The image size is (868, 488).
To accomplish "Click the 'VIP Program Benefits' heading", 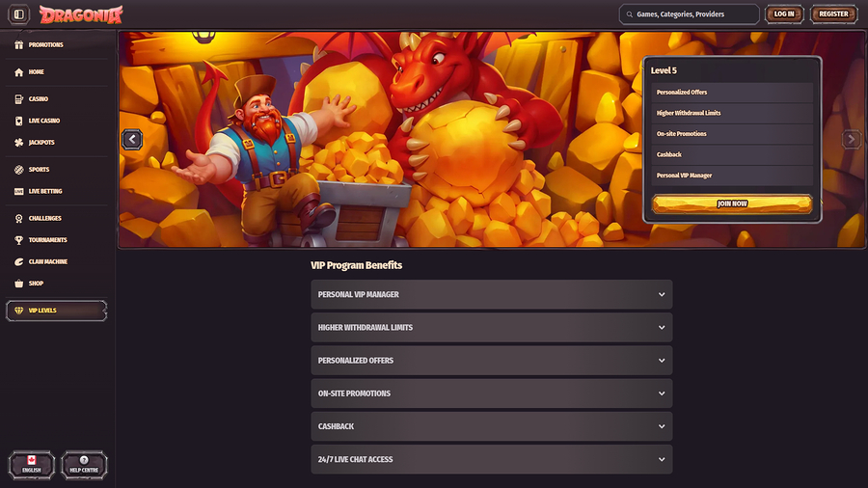I will (x=357, y=265).
